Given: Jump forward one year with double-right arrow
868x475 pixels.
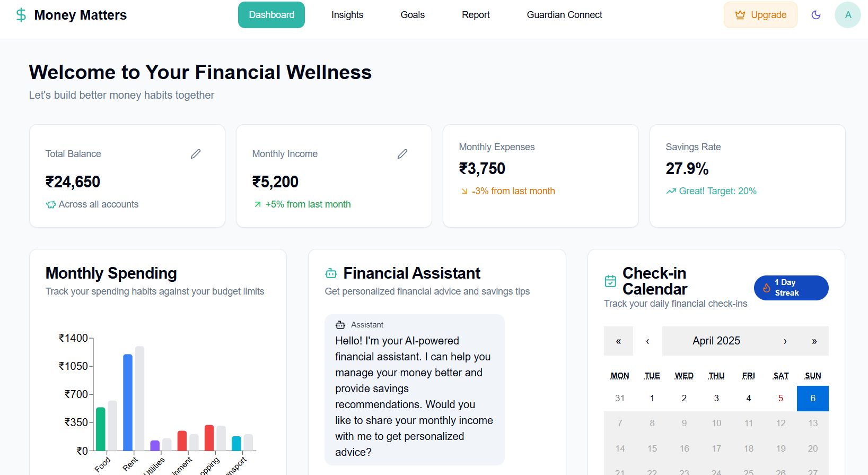Looking at the screenshot, I should coord(814,341).
